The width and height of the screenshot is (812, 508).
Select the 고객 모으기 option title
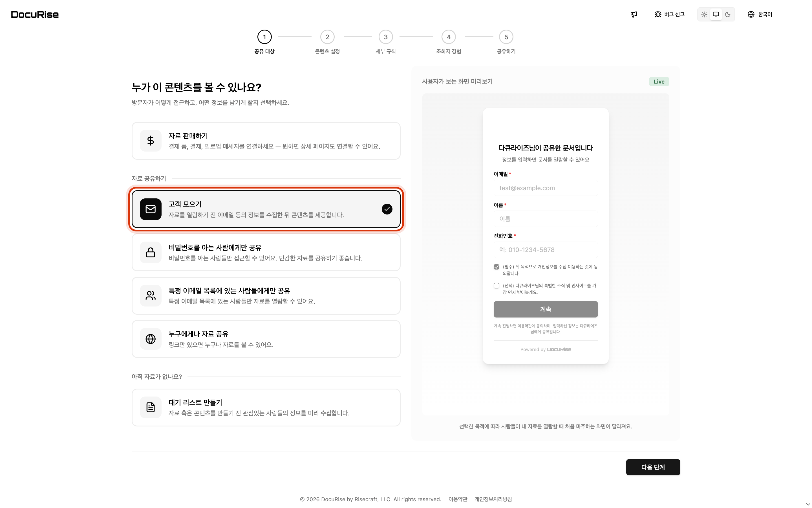(x=185, y=204)
